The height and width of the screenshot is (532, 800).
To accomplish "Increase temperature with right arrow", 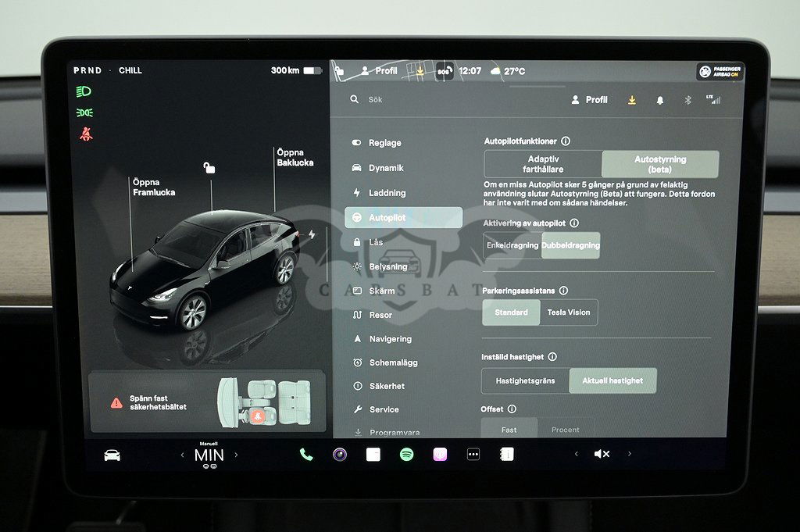I will point(237,455).
